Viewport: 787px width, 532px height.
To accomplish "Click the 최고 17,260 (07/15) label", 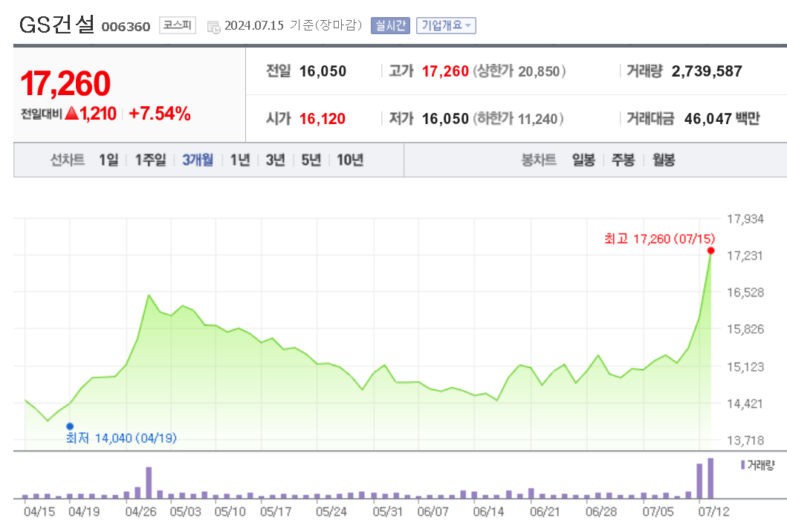I will (x=659, y=239).
